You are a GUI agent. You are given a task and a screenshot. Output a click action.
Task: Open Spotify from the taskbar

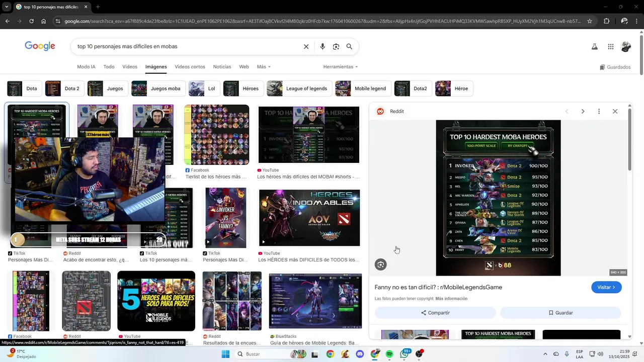389,354
